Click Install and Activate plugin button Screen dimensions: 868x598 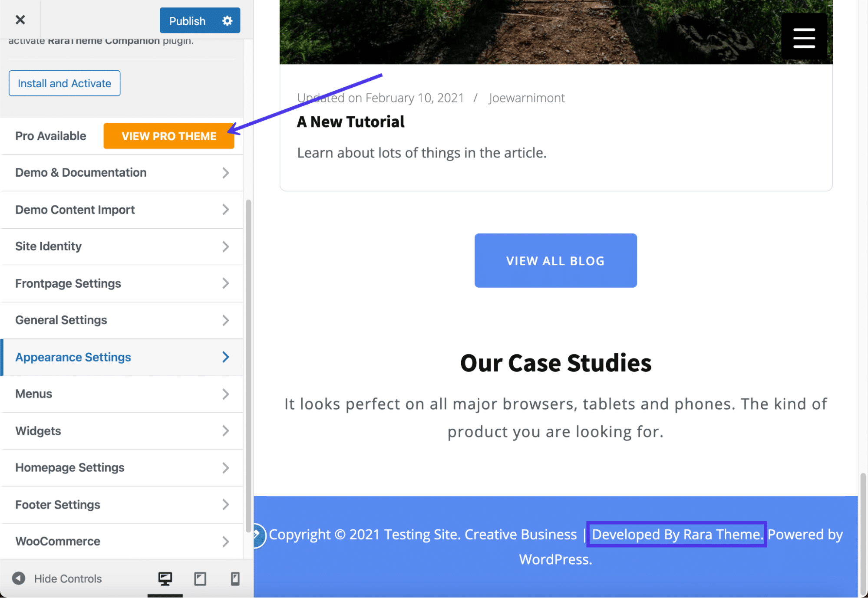pos(64,83)
